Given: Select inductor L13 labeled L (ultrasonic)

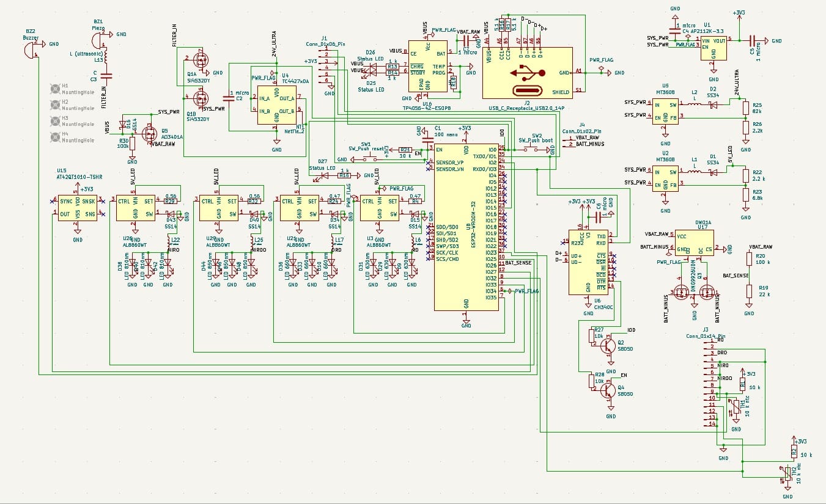Looking at the screenshot, I should pos(106,56).
